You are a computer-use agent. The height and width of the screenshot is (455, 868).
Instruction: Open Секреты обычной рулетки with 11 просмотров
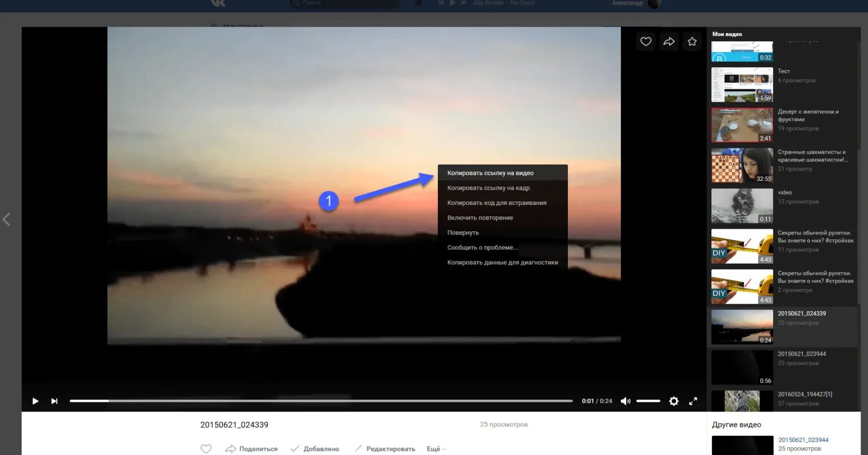click(x=742, y=246)
